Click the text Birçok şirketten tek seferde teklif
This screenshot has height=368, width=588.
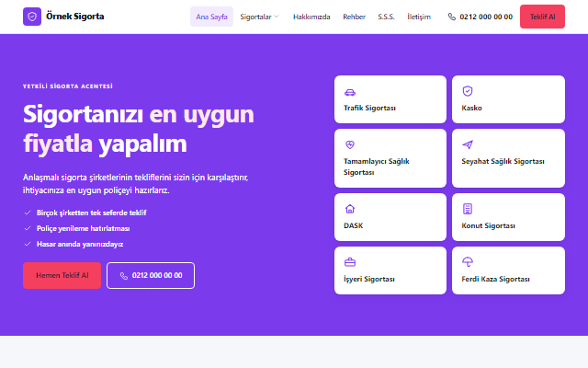tap(92, 213)
